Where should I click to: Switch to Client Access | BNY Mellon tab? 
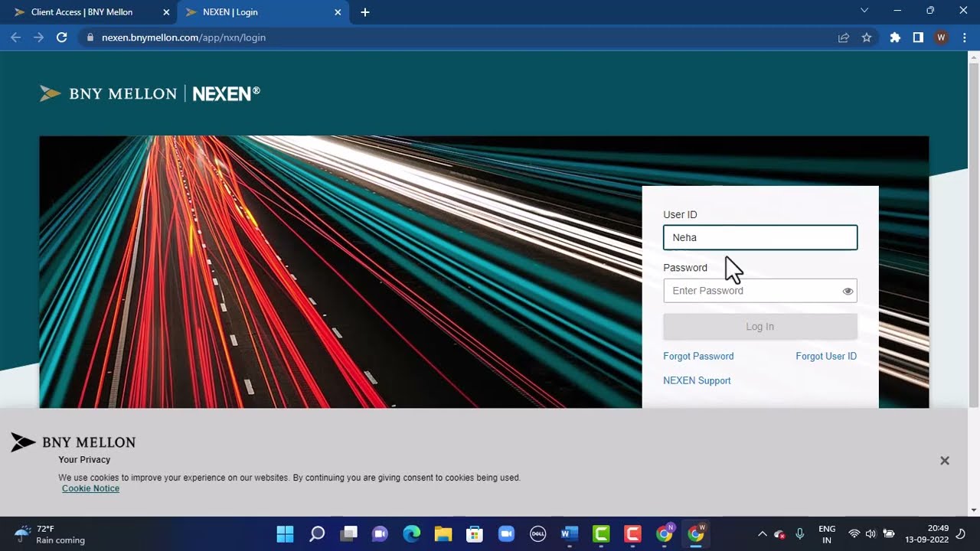[92, 12]
